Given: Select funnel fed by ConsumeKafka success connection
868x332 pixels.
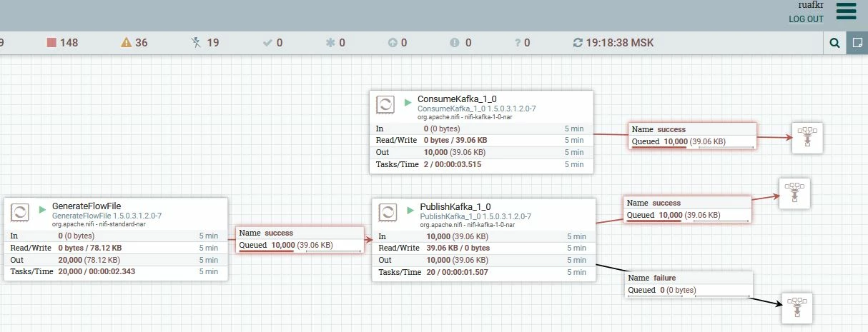Looking at the screenshot, I should (807, 137).
